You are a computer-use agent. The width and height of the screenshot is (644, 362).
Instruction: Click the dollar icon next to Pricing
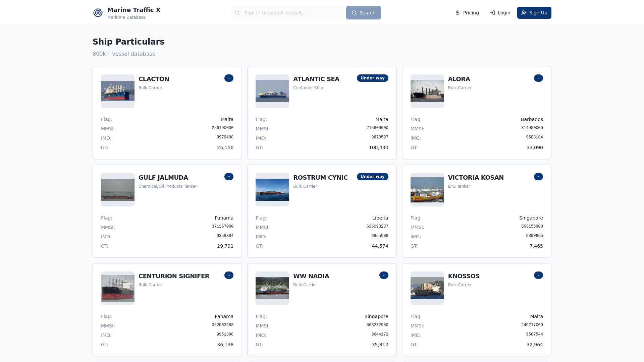click(x=457, y=13)
